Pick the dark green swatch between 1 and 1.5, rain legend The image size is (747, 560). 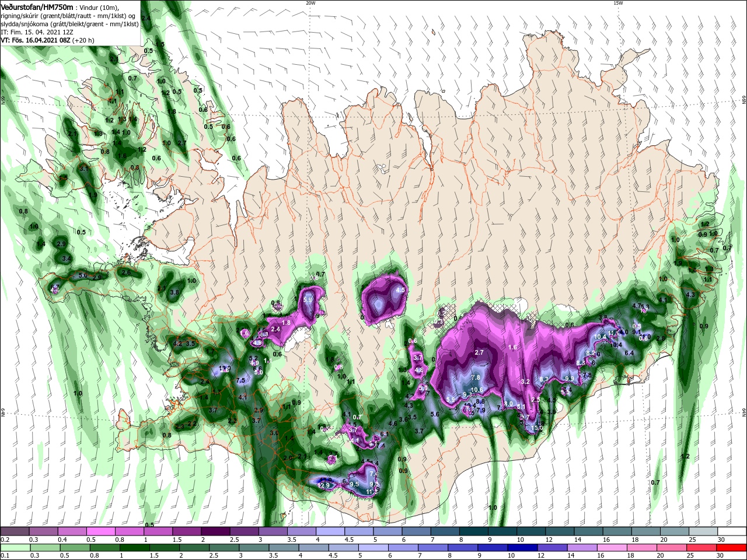[134, 548]
